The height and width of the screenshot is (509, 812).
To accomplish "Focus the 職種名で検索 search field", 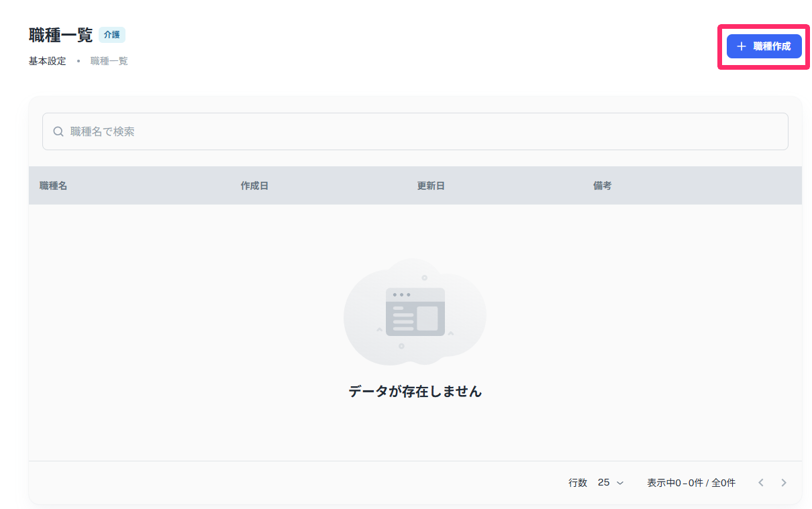I will (415, 131).
